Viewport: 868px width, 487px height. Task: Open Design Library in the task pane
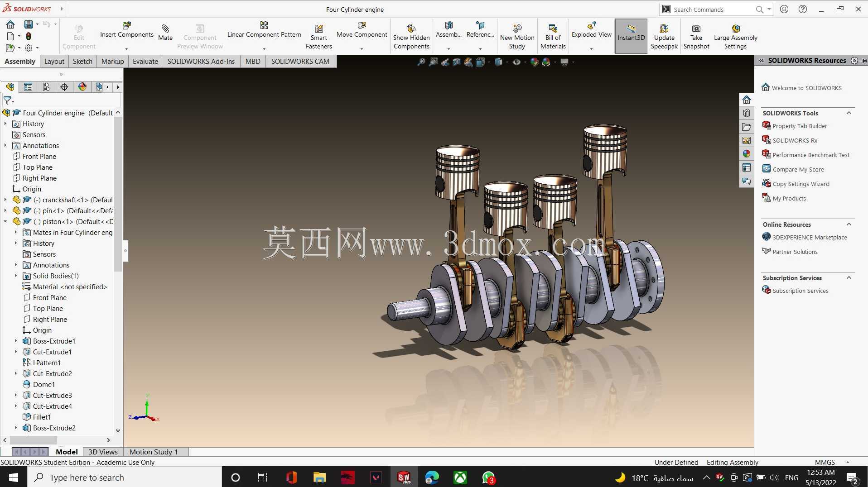pos(747,113)
